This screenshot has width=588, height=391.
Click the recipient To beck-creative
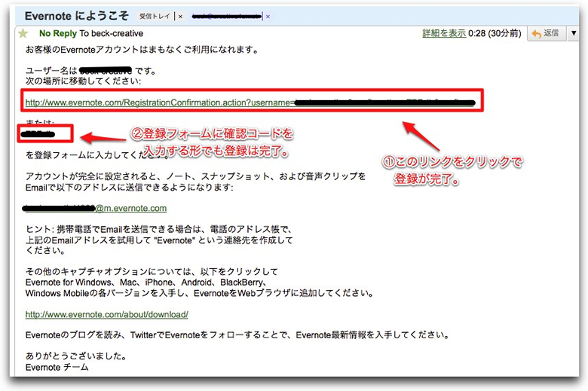[x=112, y=33]
